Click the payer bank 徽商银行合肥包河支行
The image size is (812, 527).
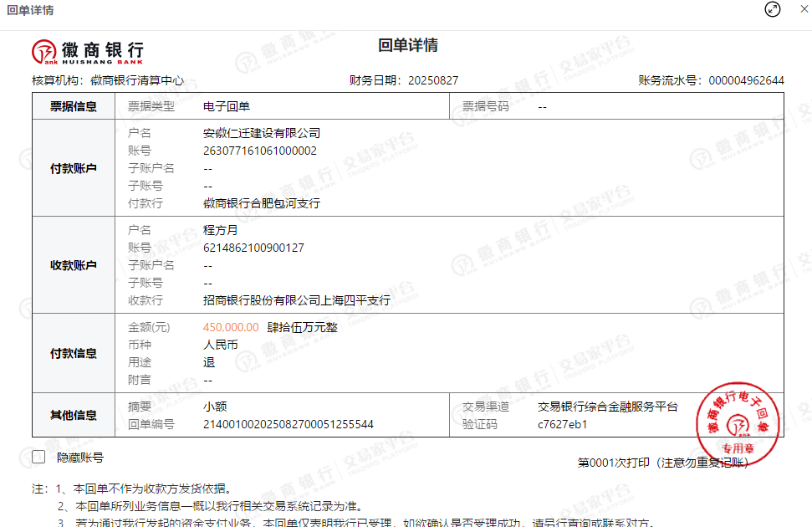click(x=262, y=203)
